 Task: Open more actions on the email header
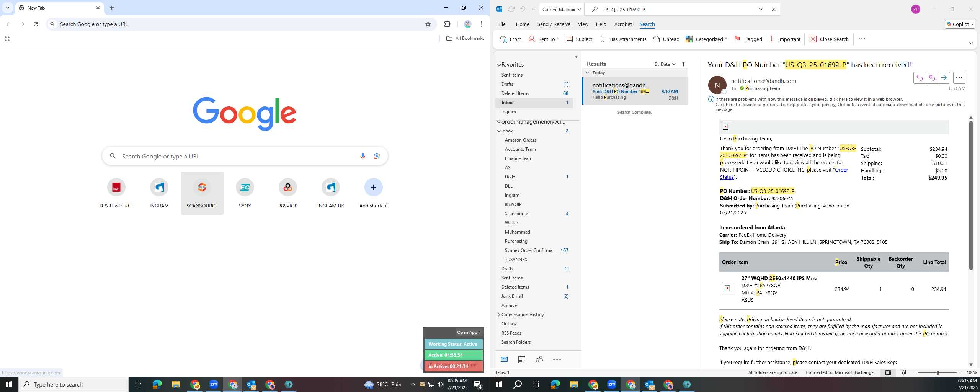pyautogui.click(x=959, y=78)
